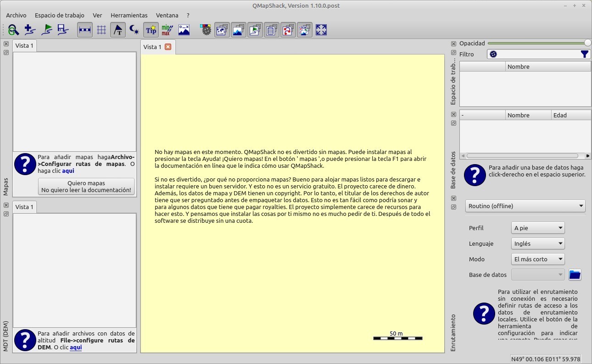The width and height of the screenshot is (592, 364).
Task: Click the database Nombre column header
Action: [528, 115]
